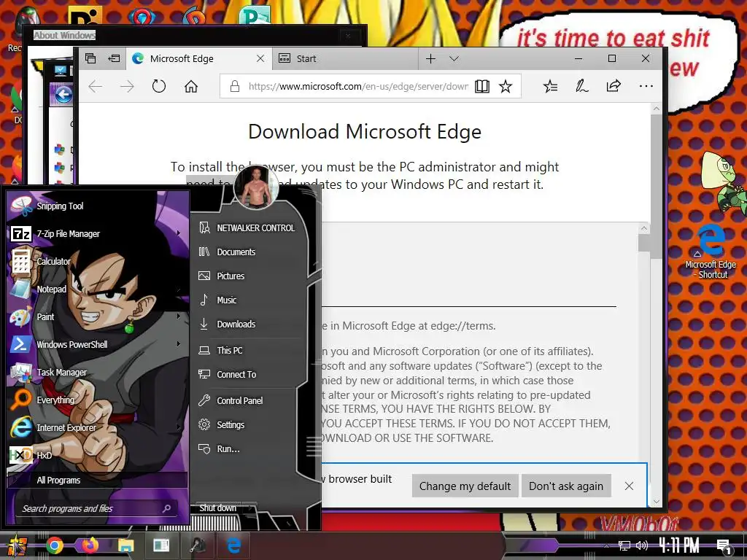Open Firefox from the taskbar
This screenshot has height=560, width=747.
point(90,545)
